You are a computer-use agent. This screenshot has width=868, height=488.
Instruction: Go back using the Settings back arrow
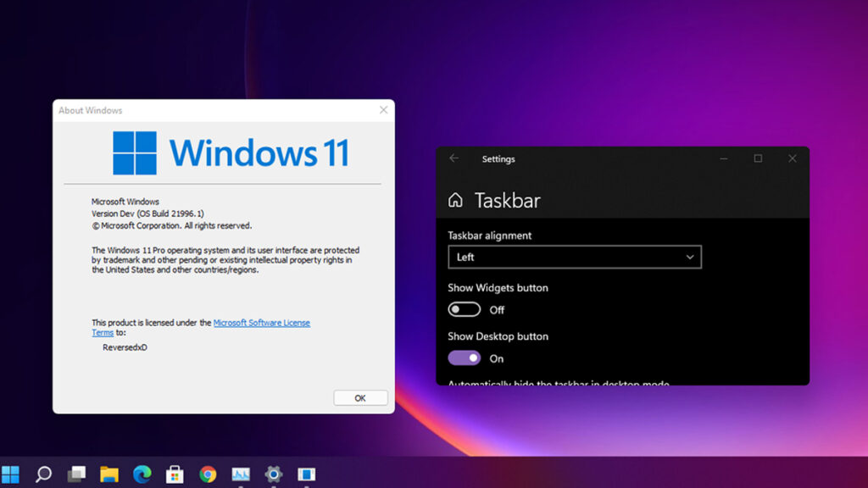(x=453, y=158)
